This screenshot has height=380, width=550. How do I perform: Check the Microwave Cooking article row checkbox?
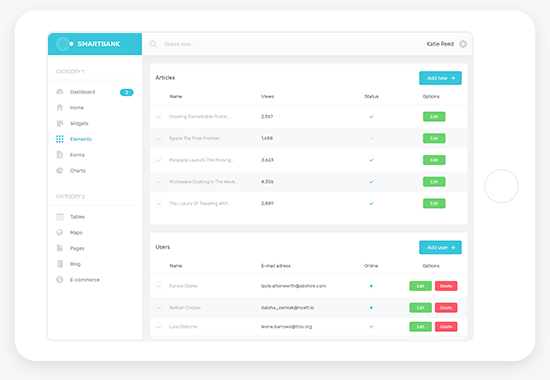159,182
